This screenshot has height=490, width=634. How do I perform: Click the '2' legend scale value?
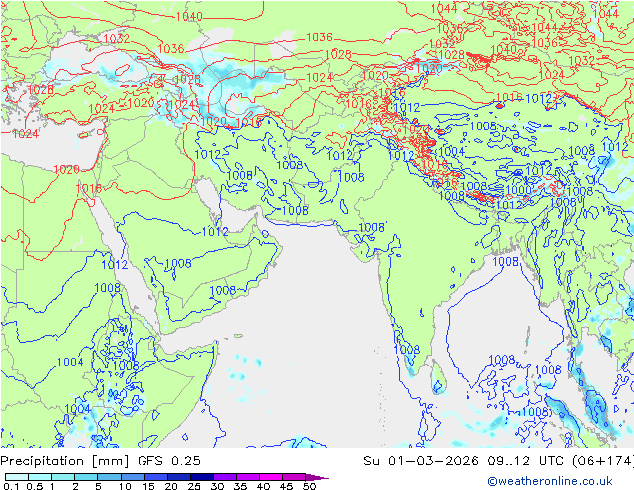[x=75, y=486]
